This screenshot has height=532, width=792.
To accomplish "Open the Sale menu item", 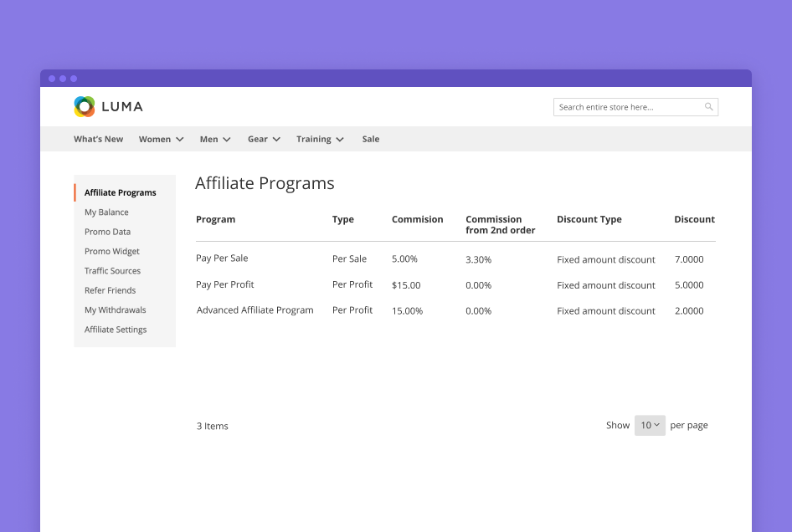I will click(x=371, y=139).
